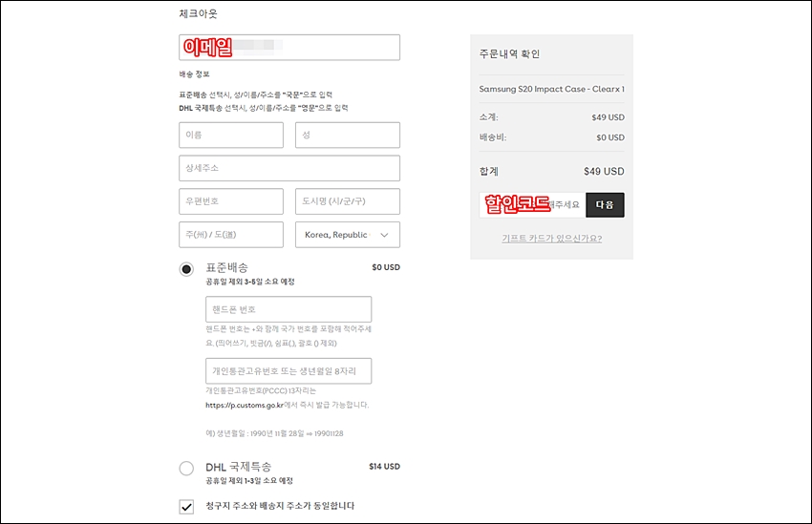Click the 성 last name field

[x=348, y=135]
